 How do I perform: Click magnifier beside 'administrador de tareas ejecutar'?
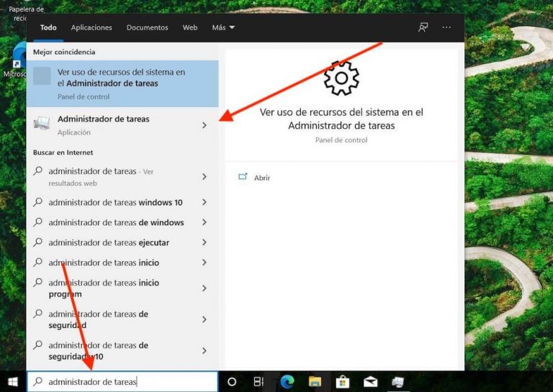point(37,242)
